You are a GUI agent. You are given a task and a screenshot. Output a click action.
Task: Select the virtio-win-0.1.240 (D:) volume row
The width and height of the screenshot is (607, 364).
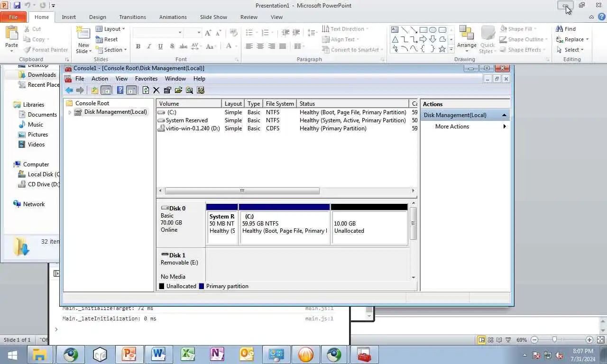point(287,128)
